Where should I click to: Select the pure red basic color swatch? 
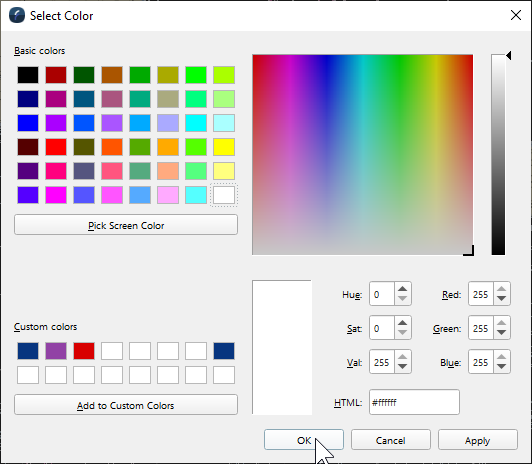pyautogui.click(x=56, y=147)
